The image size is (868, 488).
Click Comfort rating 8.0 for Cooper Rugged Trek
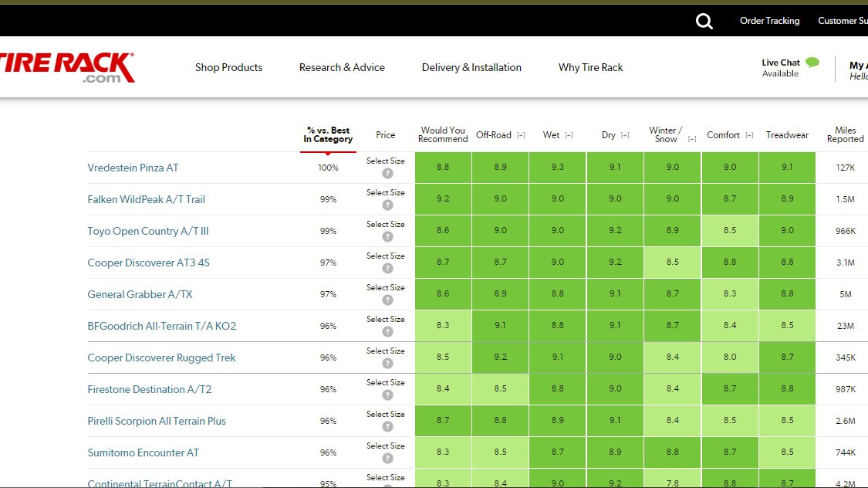coord(730,358)
